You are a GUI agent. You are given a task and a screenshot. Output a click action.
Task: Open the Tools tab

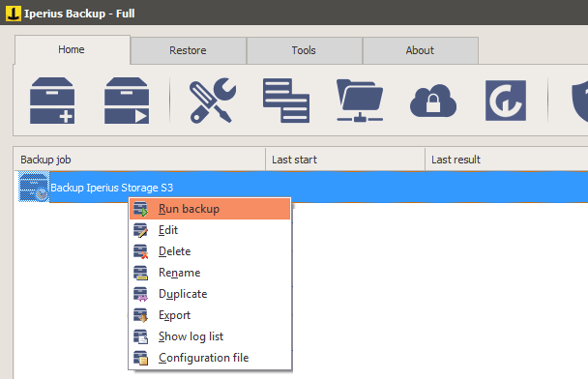point(304,50)
